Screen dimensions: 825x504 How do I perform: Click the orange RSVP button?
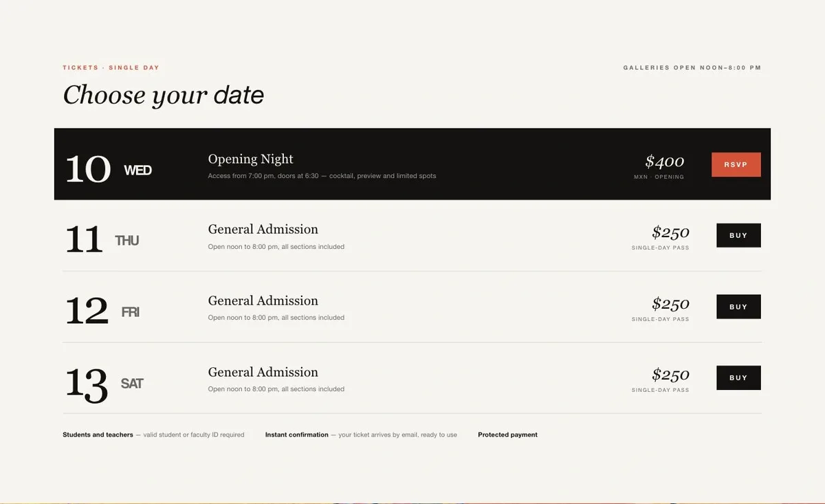point(736,164)
